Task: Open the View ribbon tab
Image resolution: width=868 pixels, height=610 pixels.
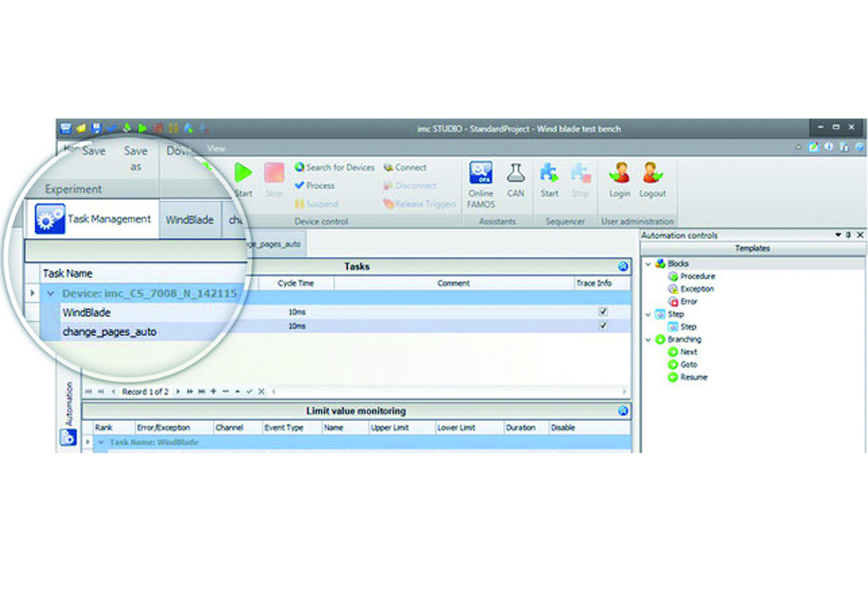Action: 216,148
